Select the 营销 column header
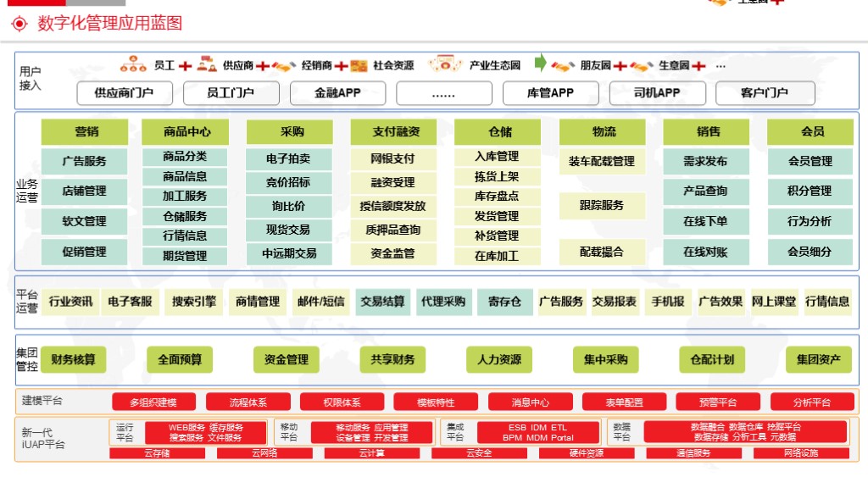 [x=85, y=131]
